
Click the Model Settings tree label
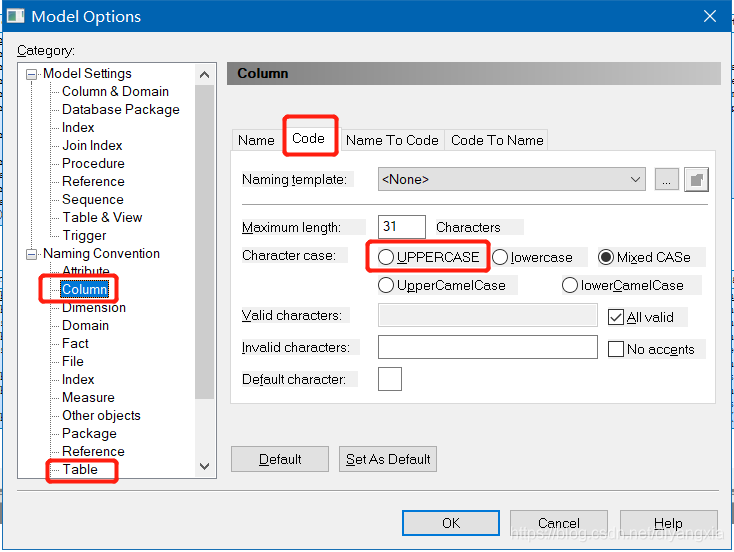pyautogui.click(x=87, y=74)
